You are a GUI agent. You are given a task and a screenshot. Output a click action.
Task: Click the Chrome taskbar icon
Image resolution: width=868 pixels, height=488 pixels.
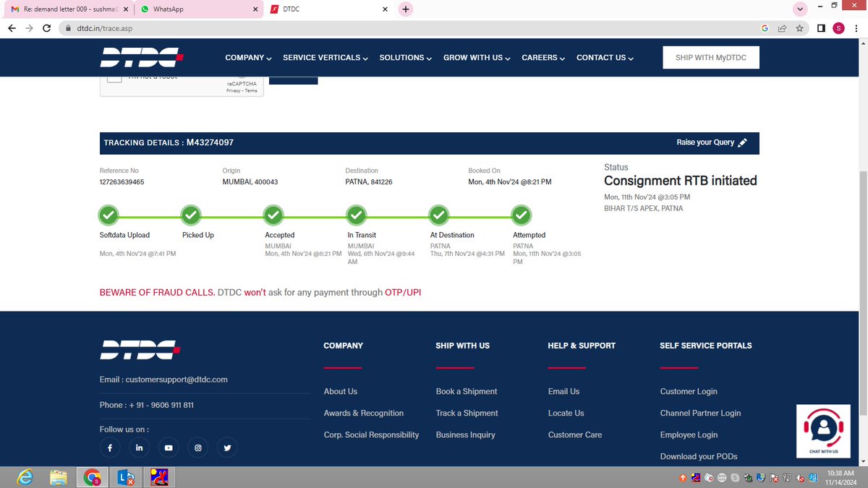pos(92,477)
